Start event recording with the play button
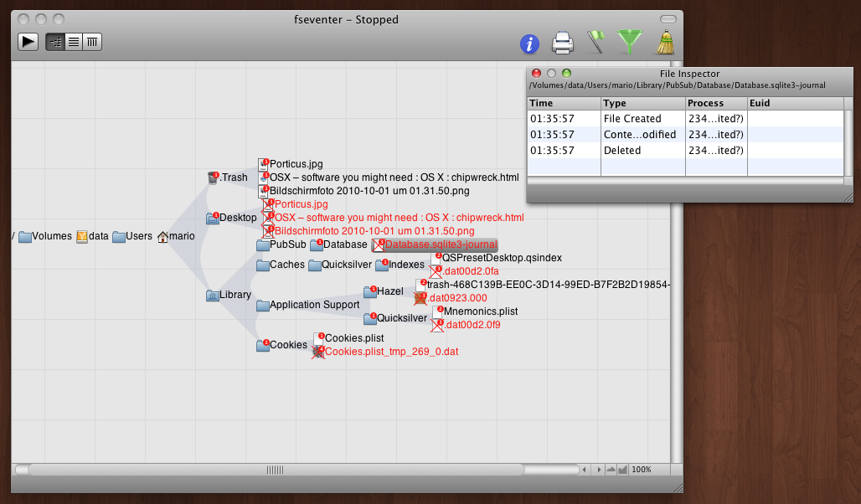 point(28,42)
